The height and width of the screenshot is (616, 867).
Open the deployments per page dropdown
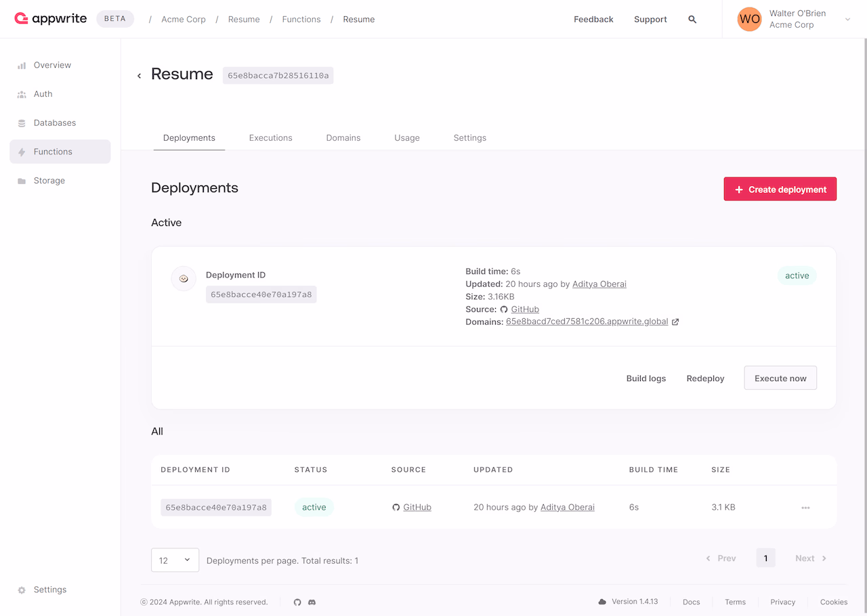pyautogui.click(x=175, y=560)
